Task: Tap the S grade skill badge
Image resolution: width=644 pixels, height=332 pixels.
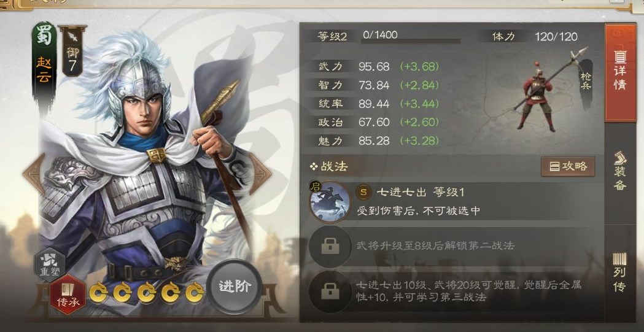Action: [363, 191]
